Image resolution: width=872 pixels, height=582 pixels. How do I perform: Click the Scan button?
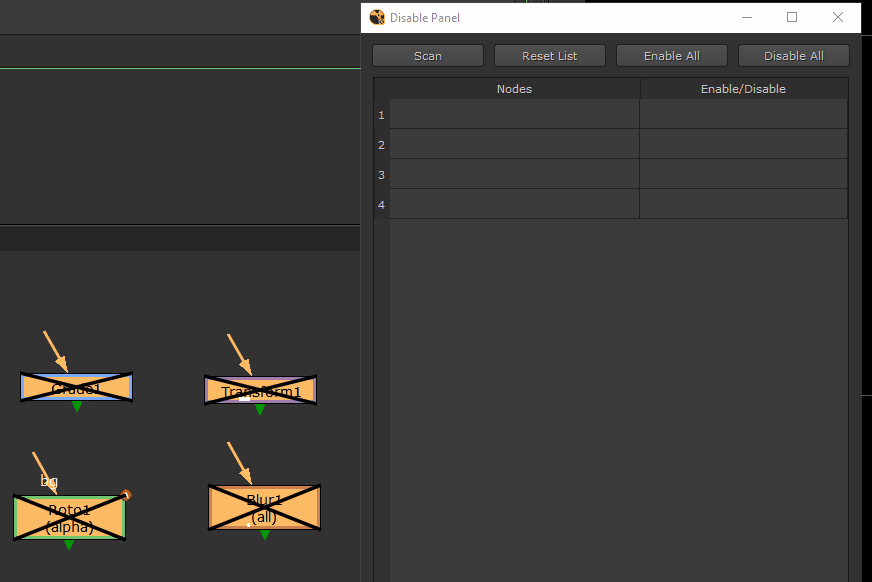[427, 56]
